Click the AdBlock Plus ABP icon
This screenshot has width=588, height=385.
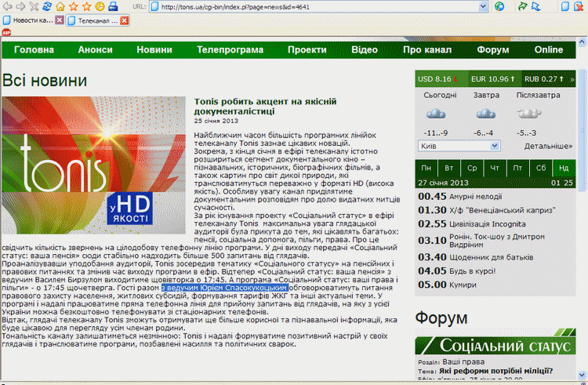[5, 33]
